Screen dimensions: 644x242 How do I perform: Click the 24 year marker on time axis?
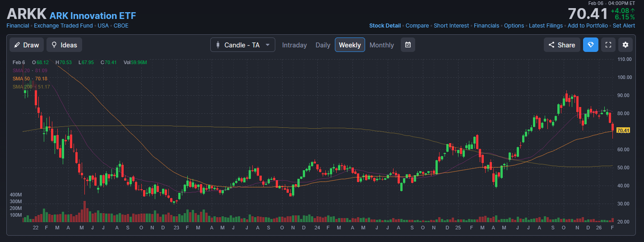coord(317,227)
